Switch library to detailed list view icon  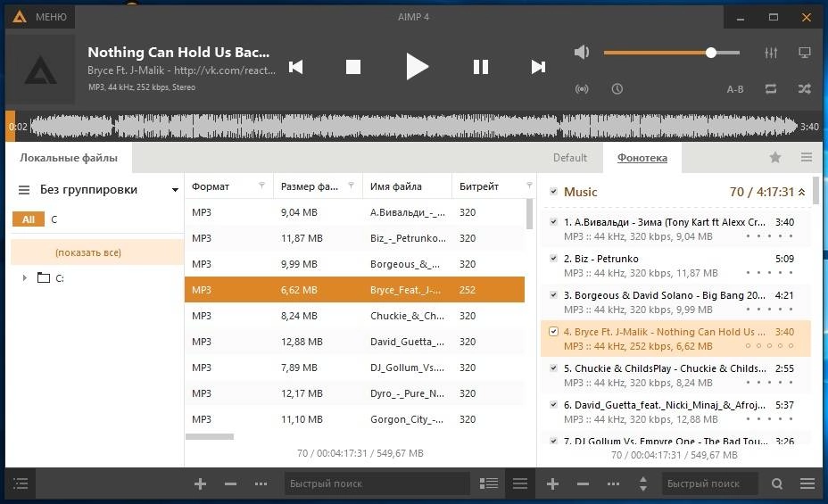click(489, 483)
